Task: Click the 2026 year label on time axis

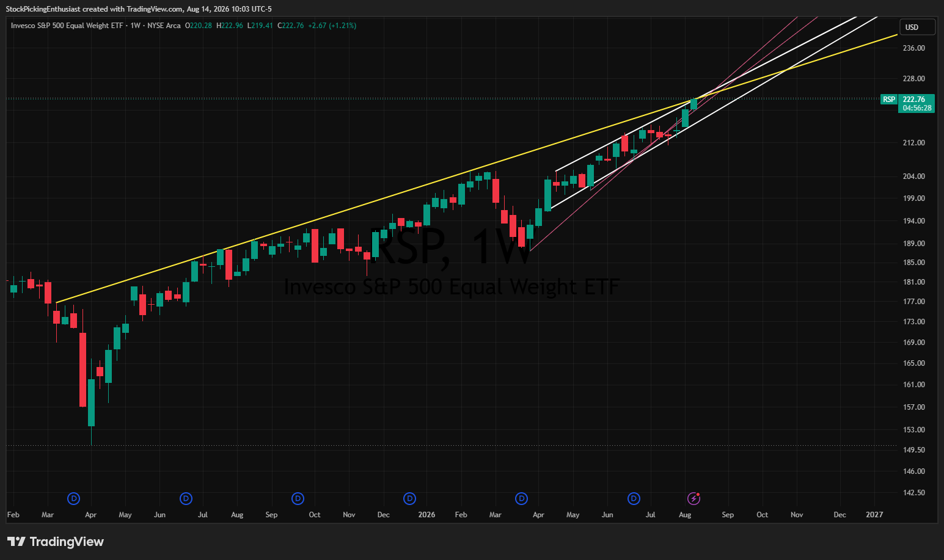Action: [x=426, y=515]
